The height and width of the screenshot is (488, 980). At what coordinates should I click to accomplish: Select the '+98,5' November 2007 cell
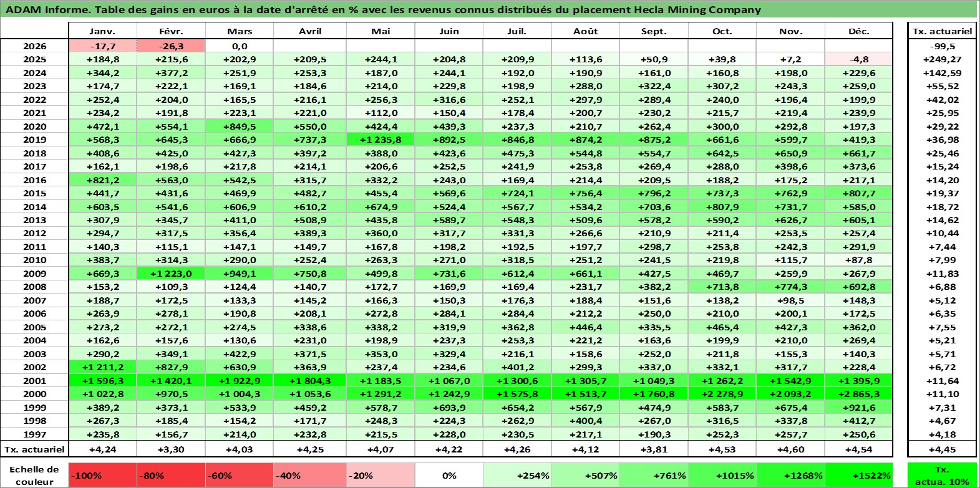point(790,300)
